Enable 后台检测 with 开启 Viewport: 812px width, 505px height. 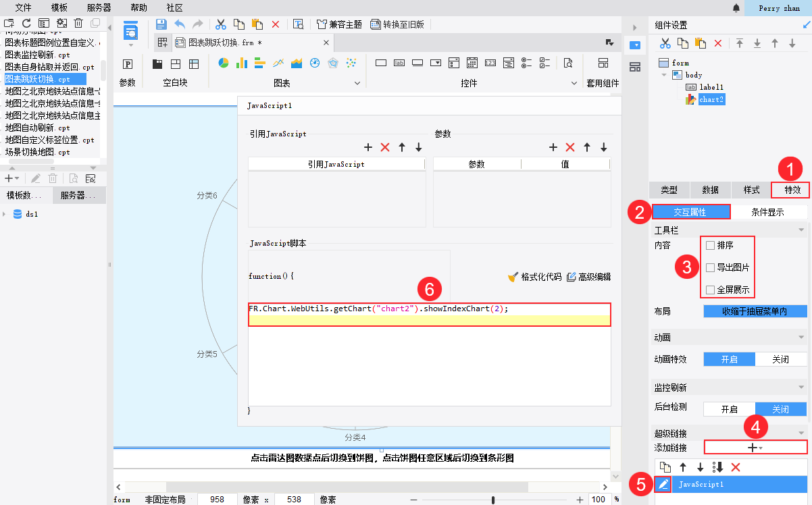[x=730, y=408]
